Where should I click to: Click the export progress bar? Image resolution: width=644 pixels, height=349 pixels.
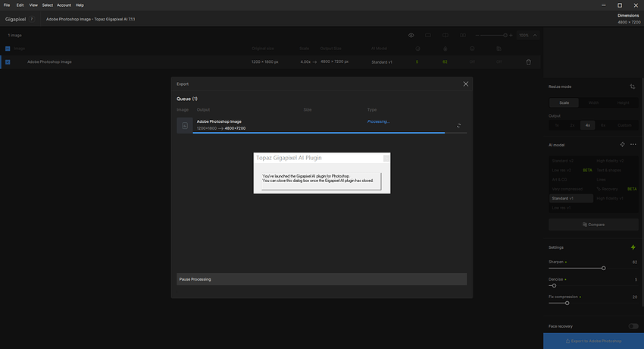click(330, 133)
